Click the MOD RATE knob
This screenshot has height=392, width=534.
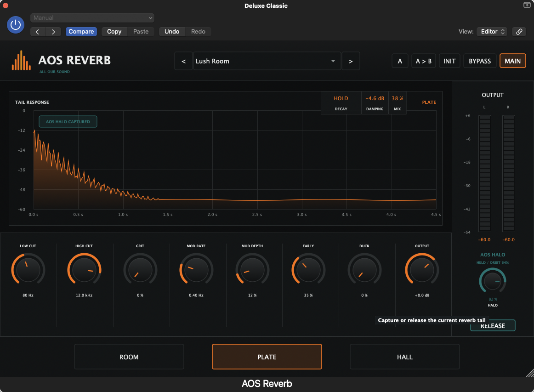tap(196, 270)
